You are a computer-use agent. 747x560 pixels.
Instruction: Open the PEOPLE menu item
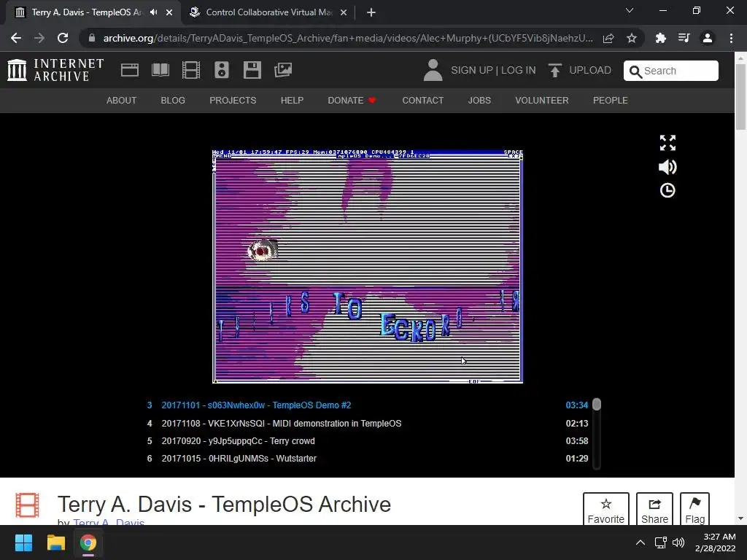click(611, 101)
